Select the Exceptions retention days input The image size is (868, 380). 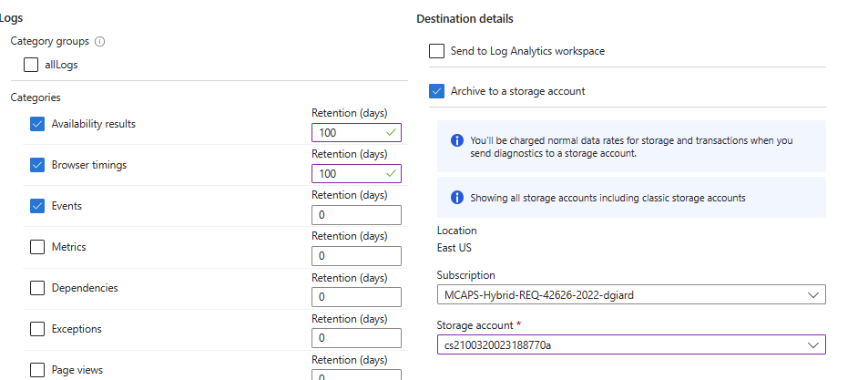coord(356,338)
